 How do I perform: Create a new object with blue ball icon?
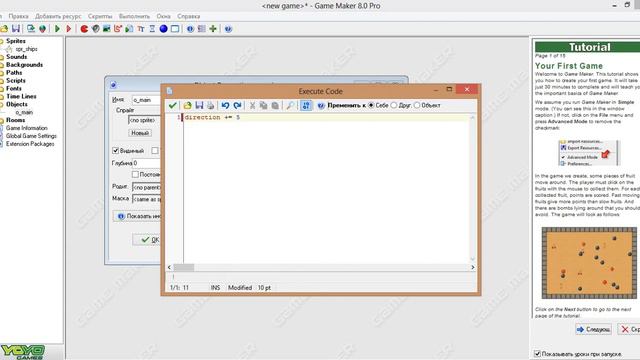[x=163, y=29]
